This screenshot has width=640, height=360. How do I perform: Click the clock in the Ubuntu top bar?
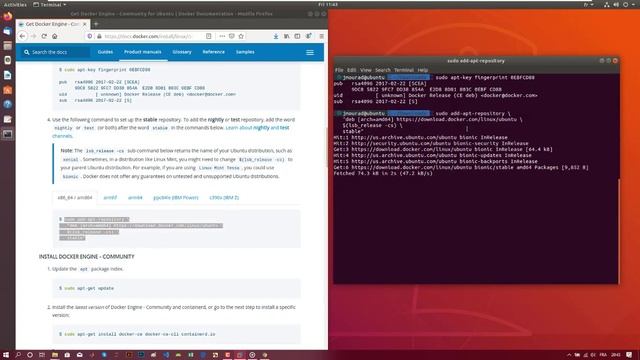coord(328,4)
